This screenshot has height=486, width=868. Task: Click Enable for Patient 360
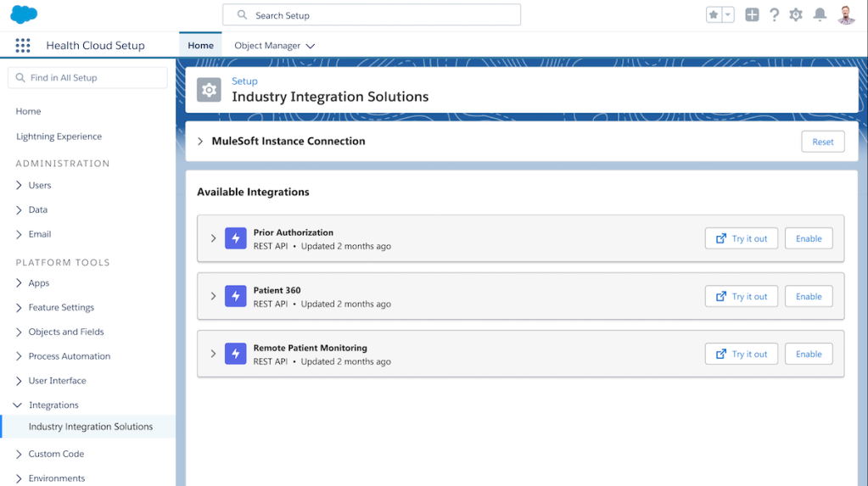click(808, 297)
